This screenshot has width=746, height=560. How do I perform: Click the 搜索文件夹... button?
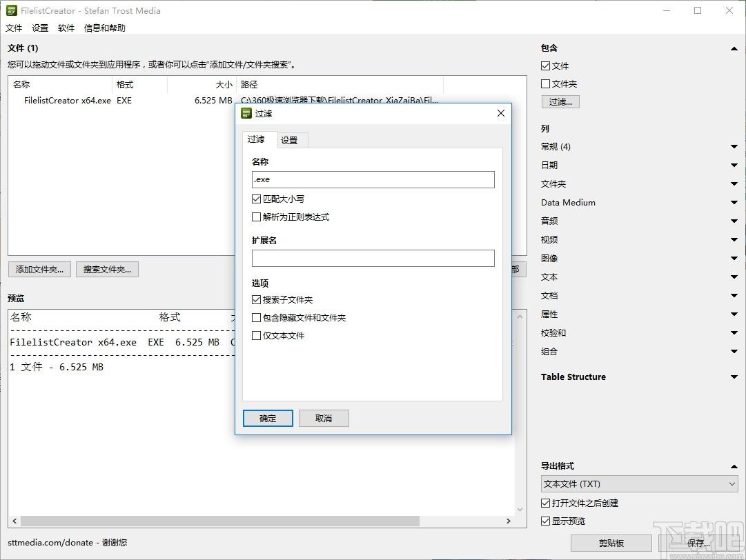pyautogui.click(x=107, y=270)
